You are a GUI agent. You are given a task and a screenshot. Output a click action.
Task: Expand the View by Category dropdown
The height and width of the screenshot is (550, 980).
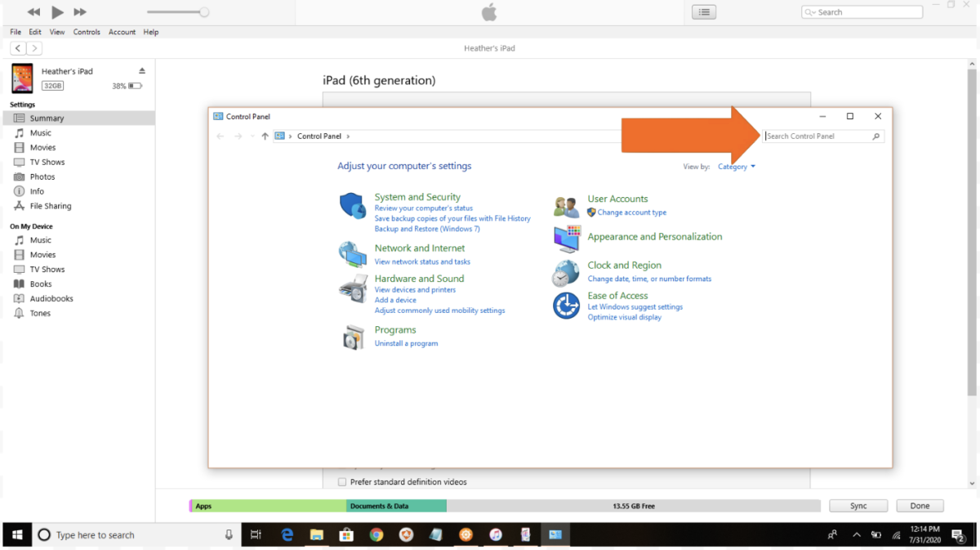tap(737, 167)
